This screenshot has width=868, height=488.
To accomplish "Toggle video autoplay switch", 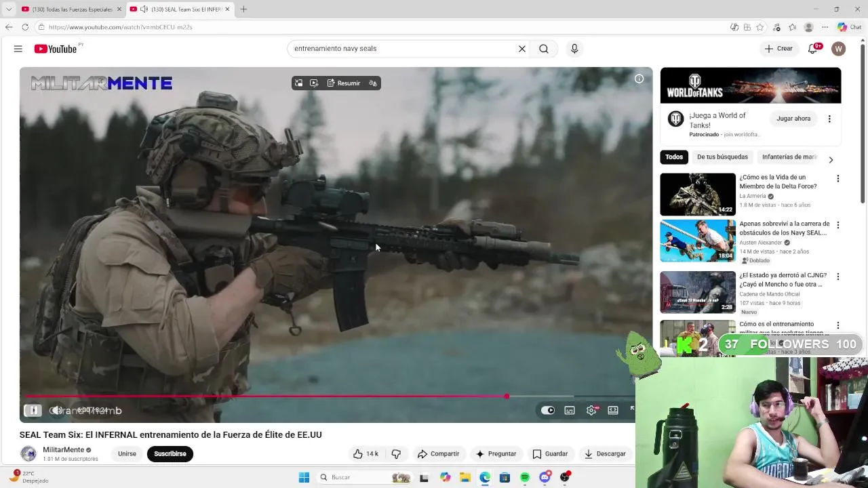I will click(x=547, y=410).
